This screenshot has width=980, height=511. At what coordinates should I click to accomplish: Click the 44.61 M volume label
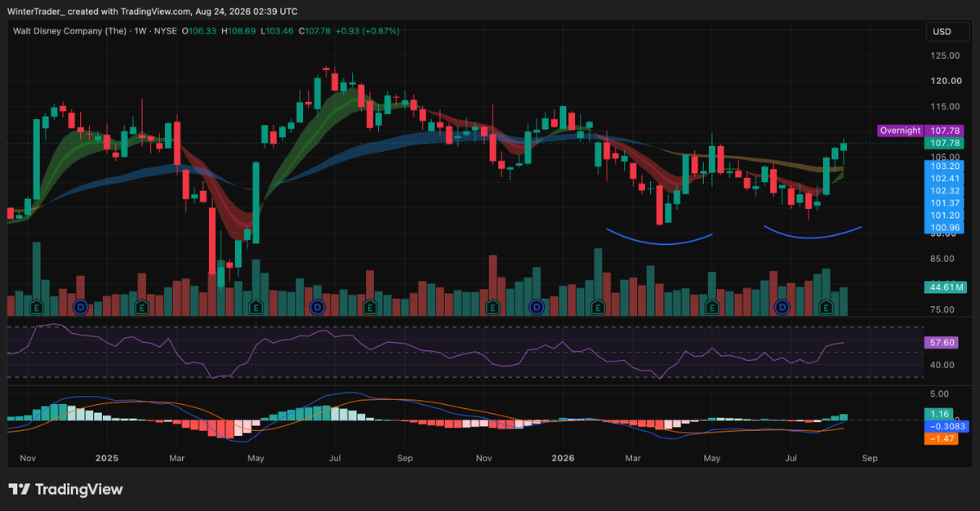[946, 287]
